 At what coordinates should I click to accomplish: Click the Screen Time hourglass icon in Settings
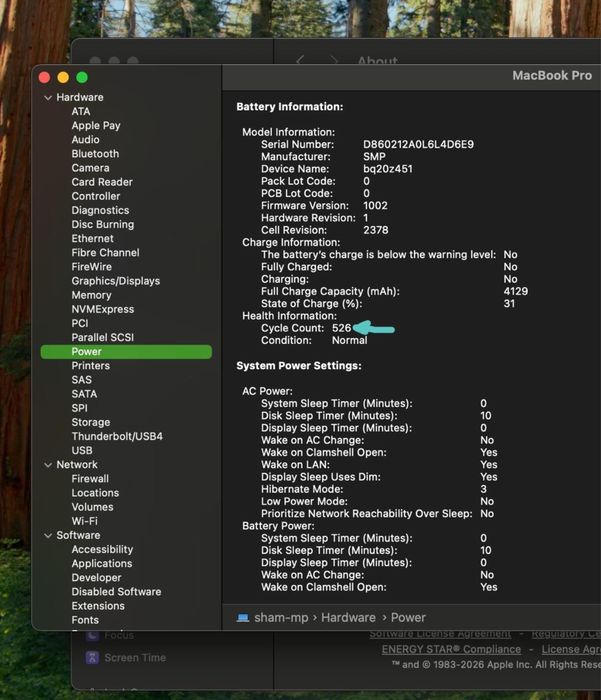pyautogui.click(x=92, y=658)
